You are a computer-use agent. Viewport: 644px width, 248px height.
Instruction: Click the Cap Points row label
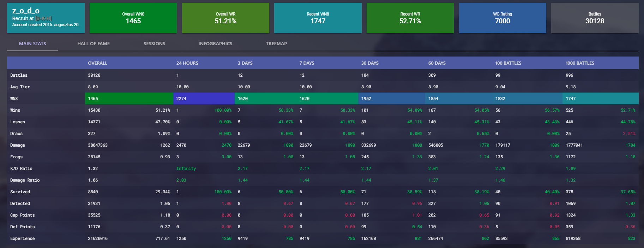pos(23,215)
